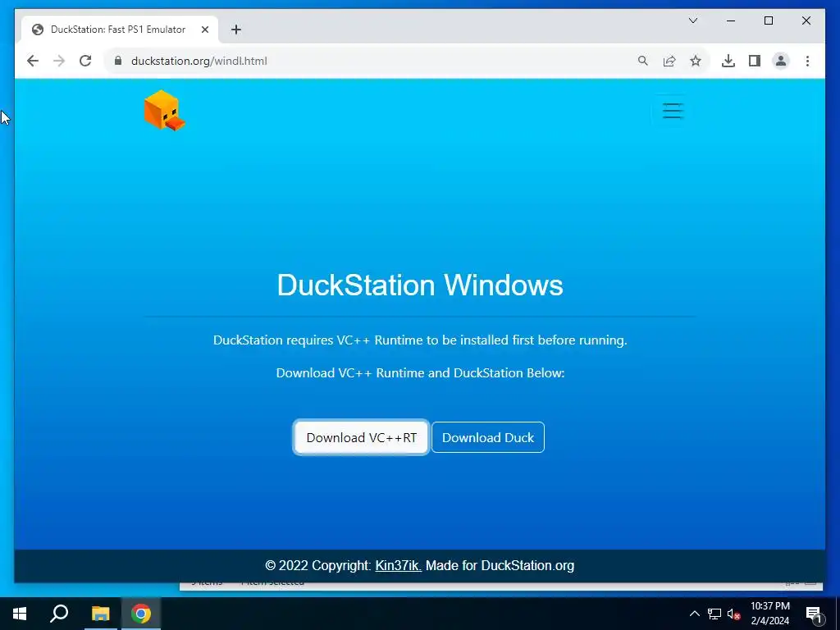Open Chrome downloads tray
The image size is (840, 630).
[x=728, y=61]
